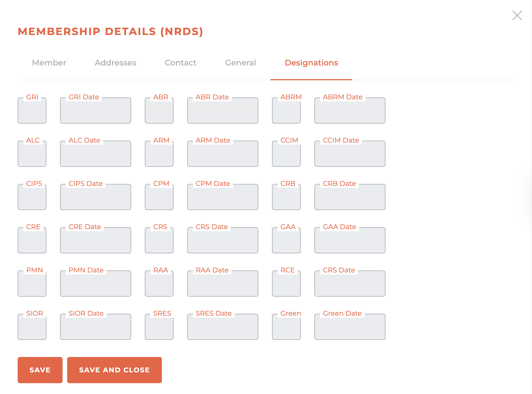Select the ALC Date field
This screenshot has height=394, width=532.
click(95, 153)
